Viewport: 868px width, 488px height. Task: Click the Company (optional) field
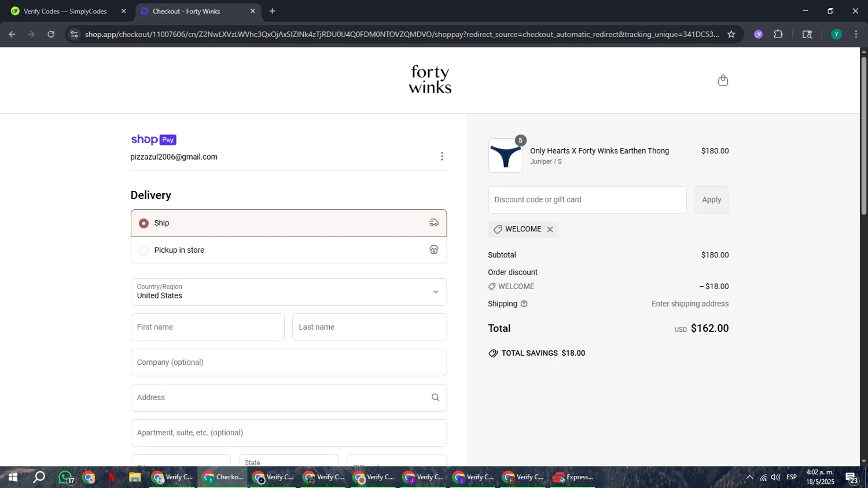pos(289,363)
